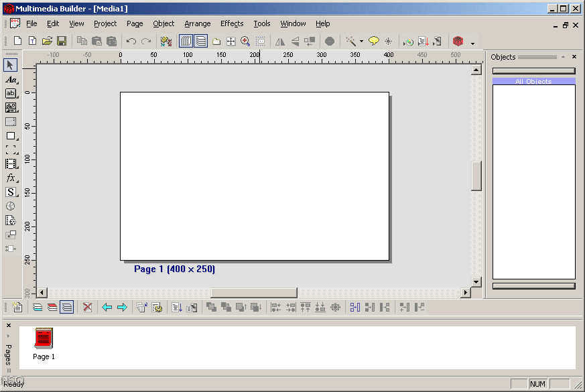Select the Pointer tool in the left toolbar
The width and height of the screenshot is (585, 392).
click(10, 65)
